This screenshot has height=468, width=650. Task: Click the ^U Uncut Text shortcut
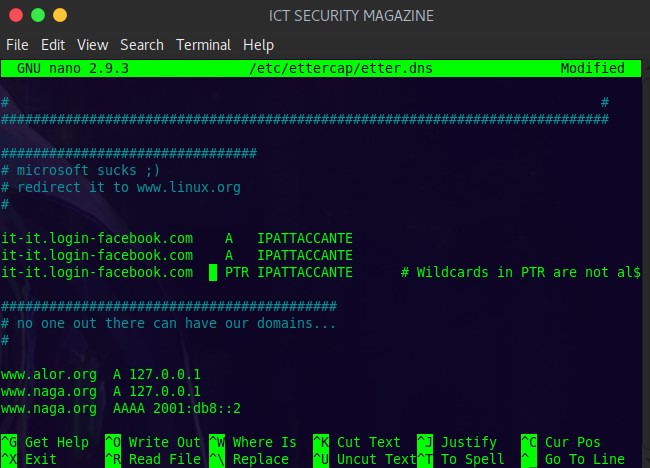coord(365,459)
